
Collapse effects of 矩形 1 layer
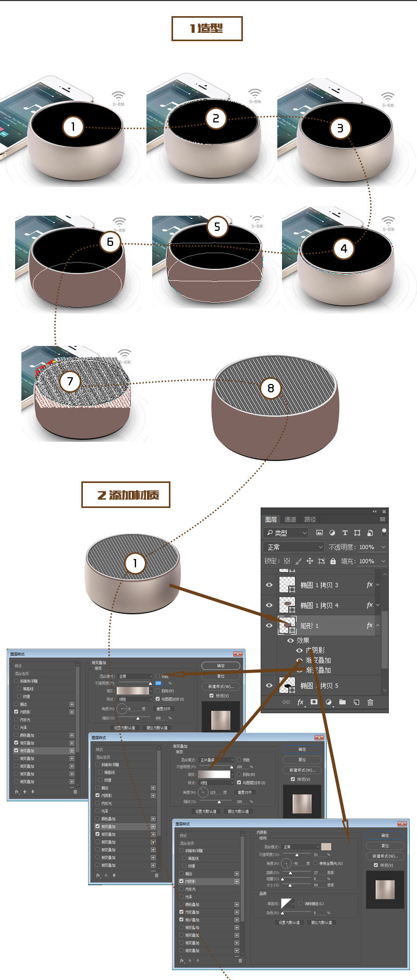point(377,625)
